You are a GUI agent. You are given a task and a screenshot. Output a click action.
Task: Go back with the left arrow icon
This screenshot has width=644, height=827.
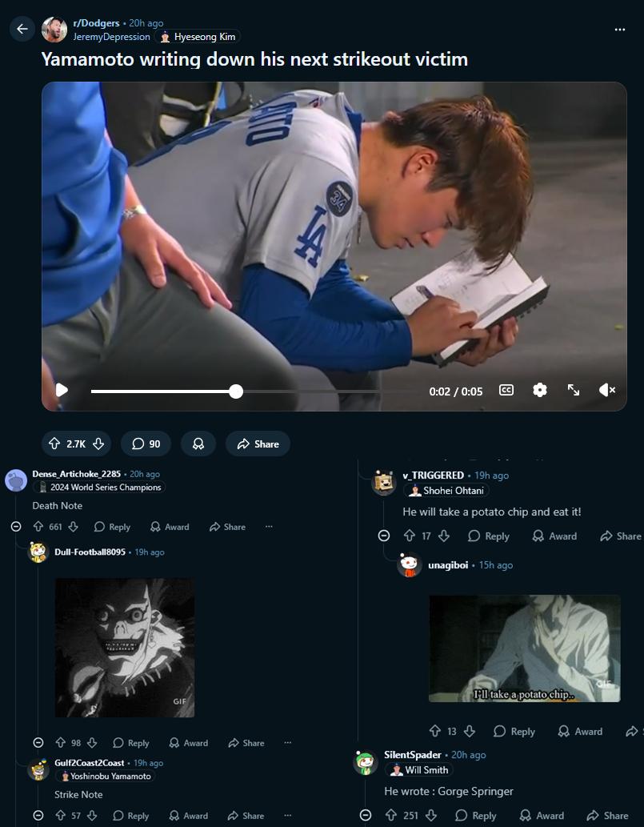pos(22,29)
